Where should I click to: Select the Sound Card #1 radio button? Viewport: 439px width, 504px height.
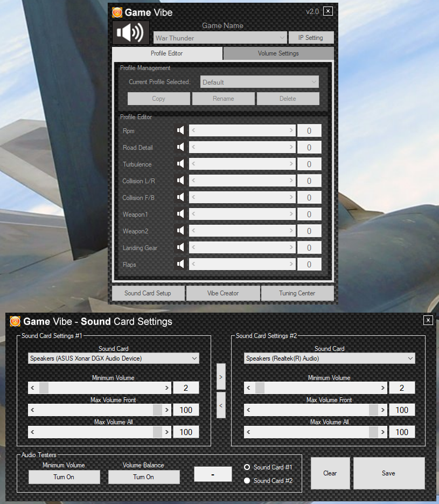click(x=247, y=467)
